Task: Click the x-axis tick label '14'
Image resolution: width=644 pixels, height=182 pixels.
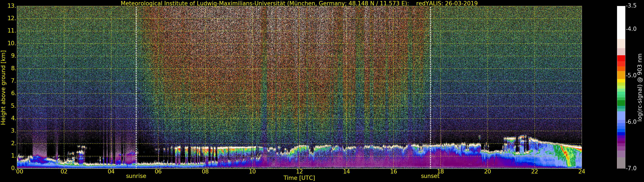Action: point(347,172)
